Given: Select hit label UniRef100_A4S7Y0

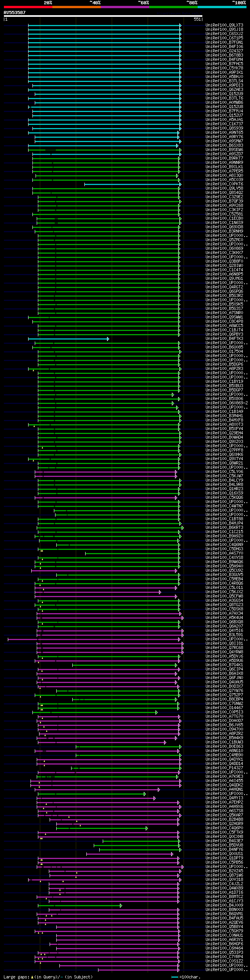Looking at the screenshot, I should pyautogui.click(x=224, y=553).
